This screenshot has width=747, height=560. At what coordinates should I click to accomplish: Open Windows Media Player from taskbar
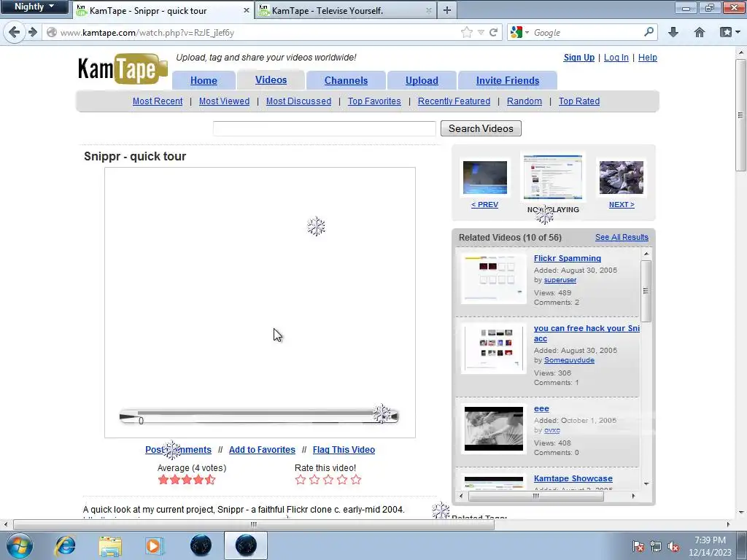coord(154,545)
